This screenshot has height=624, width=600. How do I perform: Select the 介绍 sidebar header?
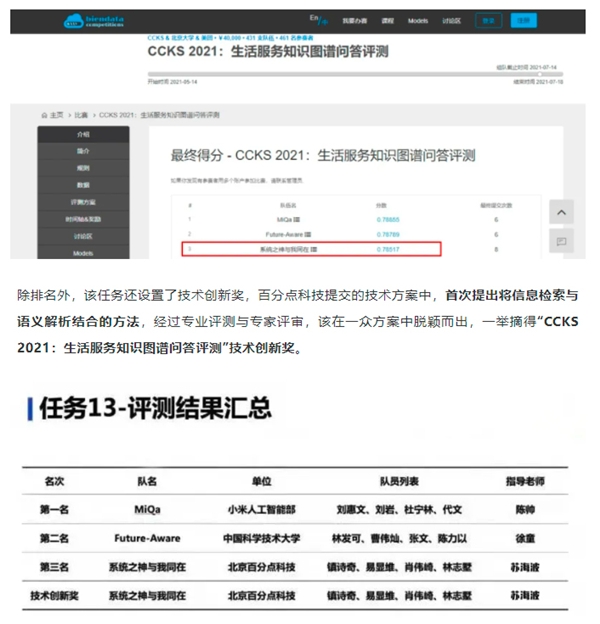point(83,135)
